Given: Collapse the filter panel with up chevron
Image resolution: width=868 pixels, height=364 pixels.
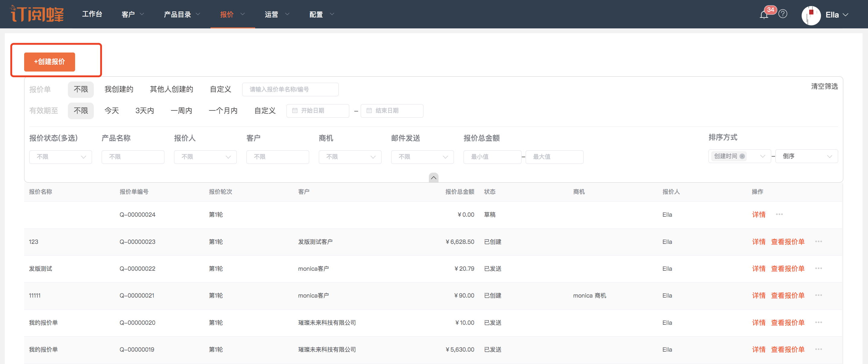Looking at the screenshot, I should point(433,177).
